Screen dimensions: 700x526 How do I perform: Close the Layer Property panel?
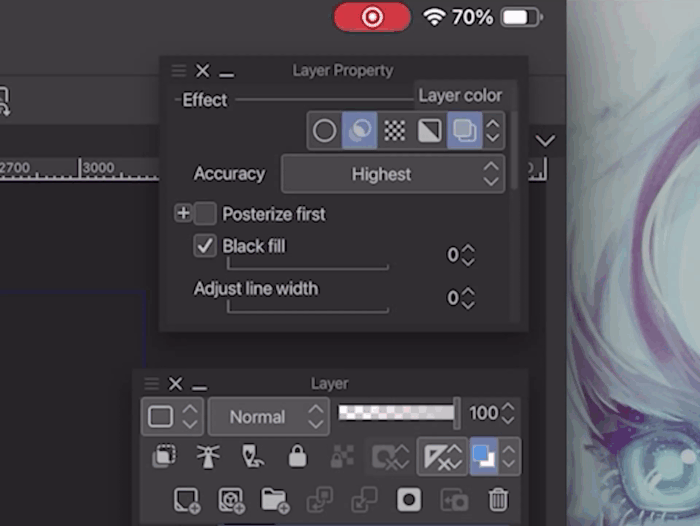pos(203,71)
